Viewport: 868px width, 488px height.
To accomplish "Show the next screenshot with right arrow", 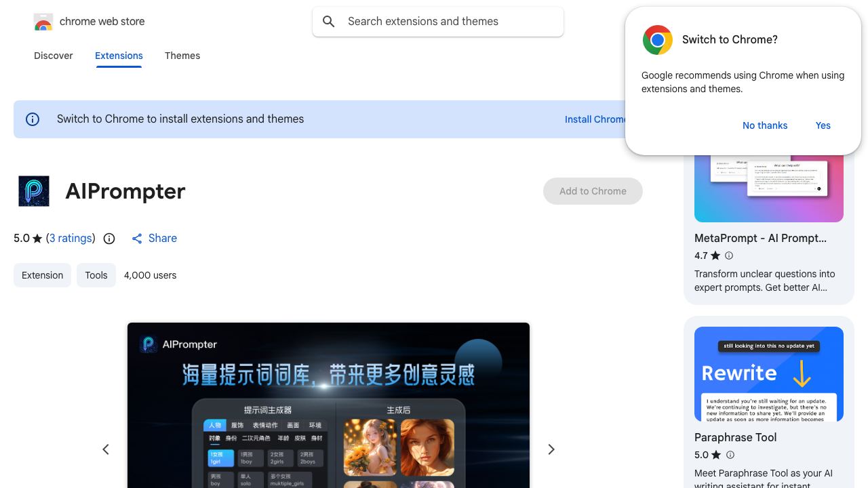I will [x=551, y=449].
